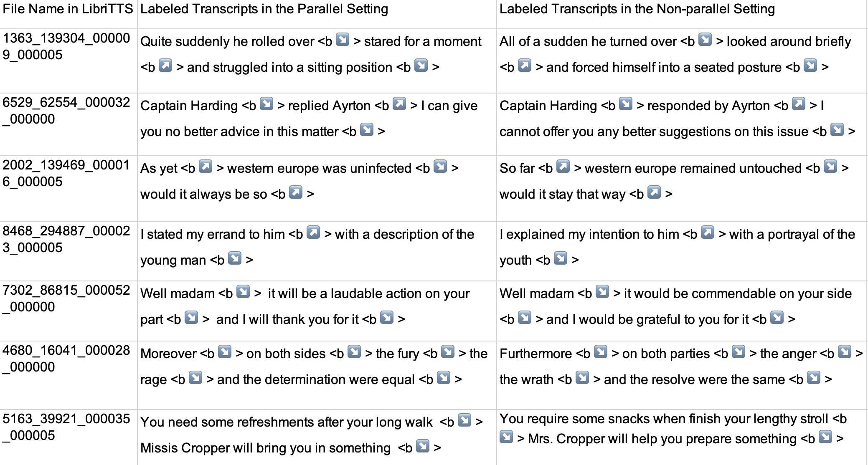Click "Labeled Transcripts in the Non-parallel Setting" header

637,9
